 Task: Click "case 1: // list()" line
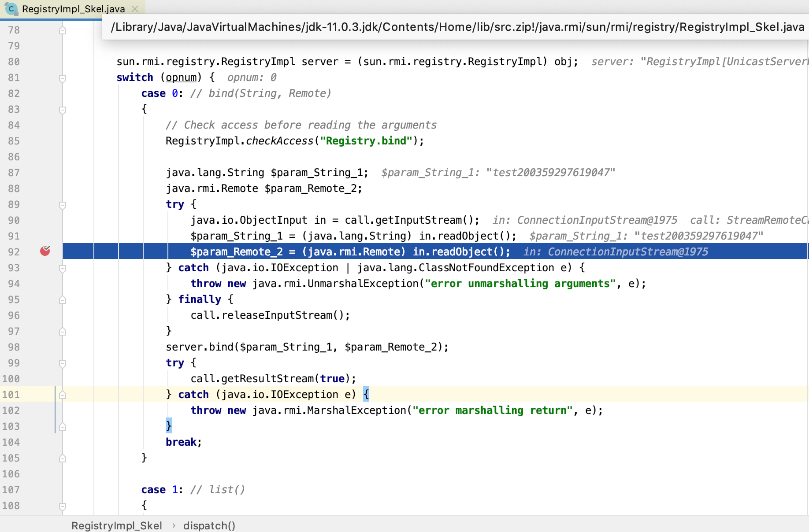coord(193,490)
